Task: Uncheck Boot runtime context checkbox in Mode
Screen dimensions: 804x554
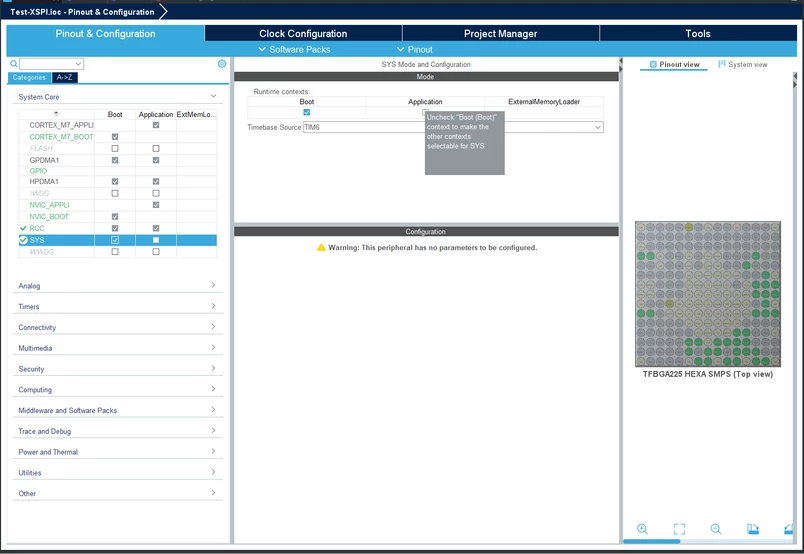Action: tap(307, 112)
